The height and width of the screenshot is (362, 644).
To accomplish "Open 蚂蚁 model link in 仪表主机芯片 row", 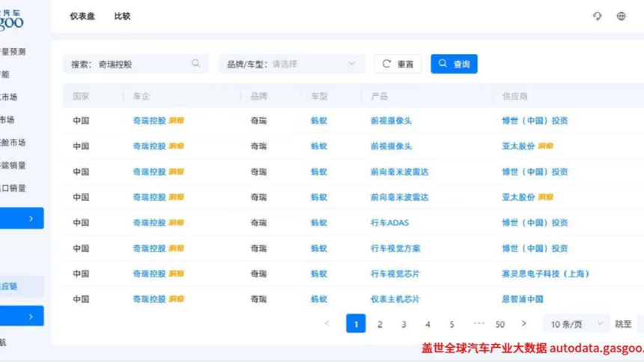I will pyautogui.click(x=319, y=299).
